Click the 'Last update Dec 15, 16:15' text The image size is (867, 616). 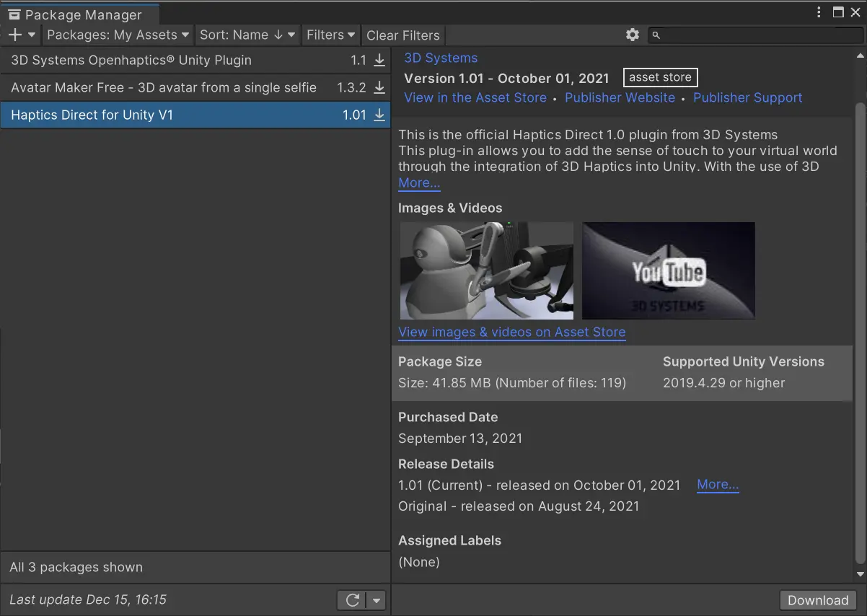coord(88,600)
